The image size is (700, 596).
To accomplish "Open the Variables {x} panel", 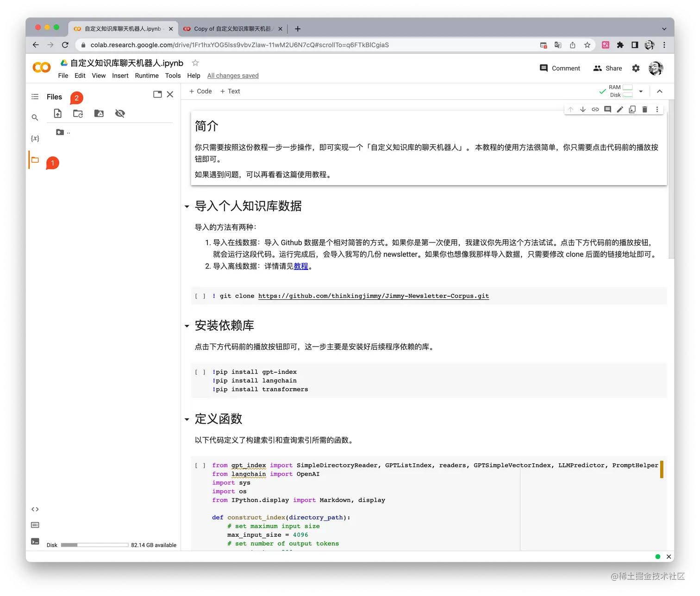I will (x=35, y=138).
